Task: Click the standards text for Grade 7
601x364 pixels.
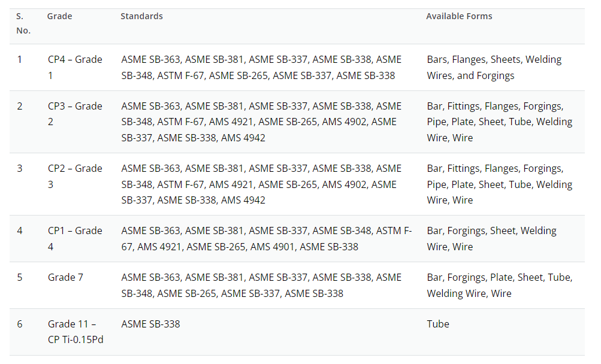Action: point(261,285)
